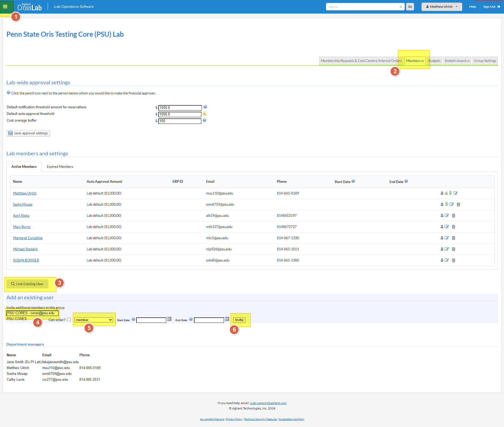
Task: Click the cart icon in Matthew Ulrich's row
Action: [446, 193]
